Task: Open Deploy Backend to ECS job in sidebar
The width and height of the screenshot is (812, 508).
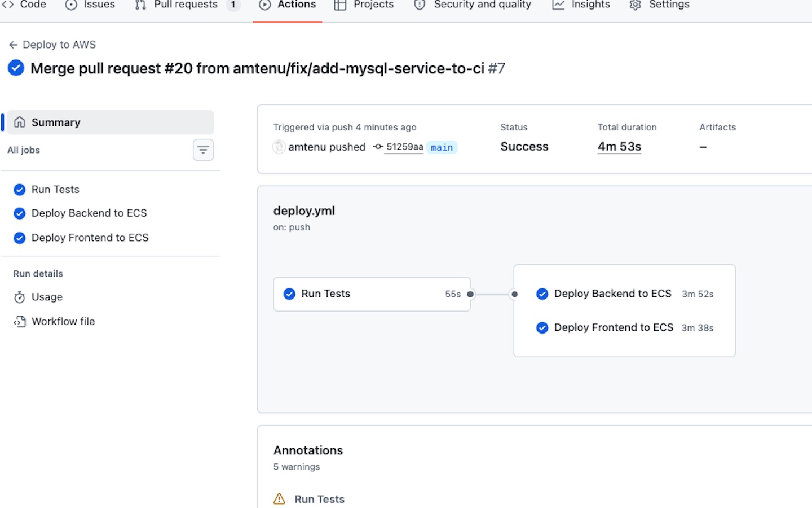Action: click(x=89, y=213)
